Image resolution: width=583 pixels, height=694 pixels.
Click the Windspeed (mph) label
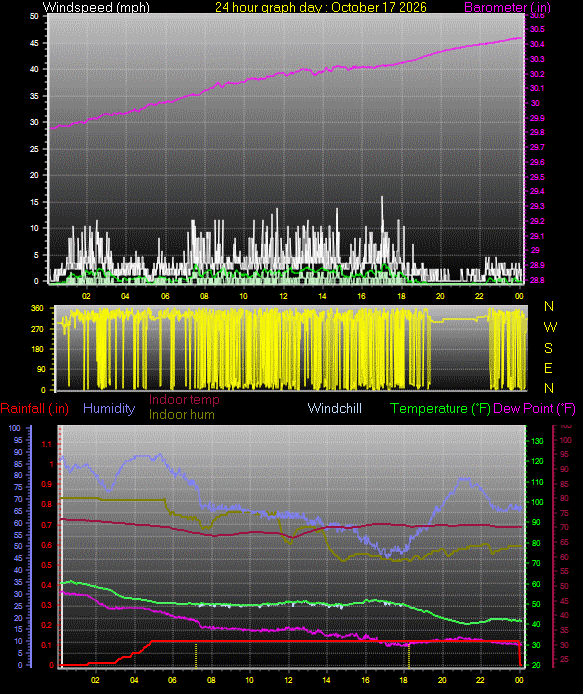[96, 7]
